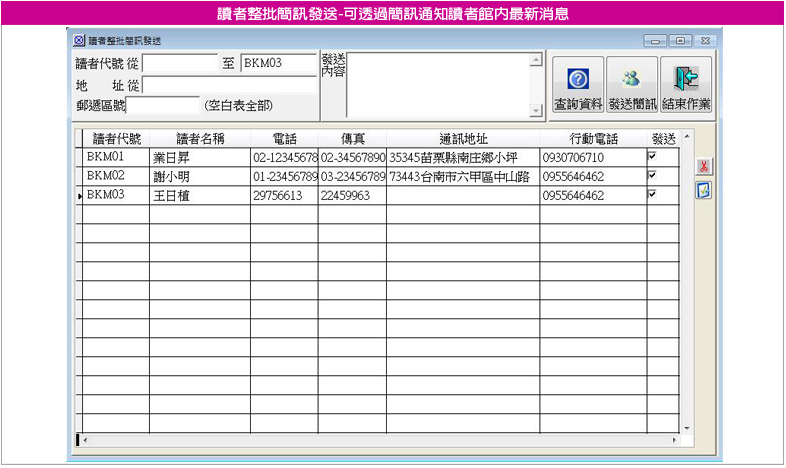Click the 至 field containing BKM03
This screenshot has width=786, height=468.
pyautogui.click(x=277, y=63)
